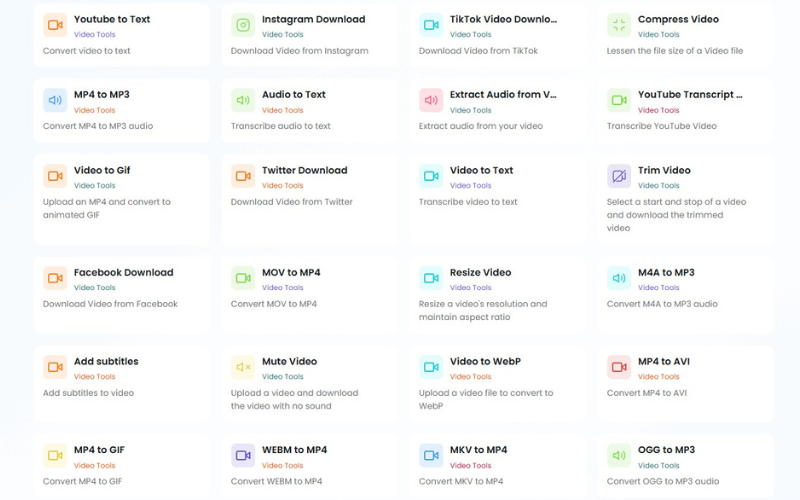Open the Resize Video title link
Viewport: 800px width, 500px height.
(x=480, y=272)
